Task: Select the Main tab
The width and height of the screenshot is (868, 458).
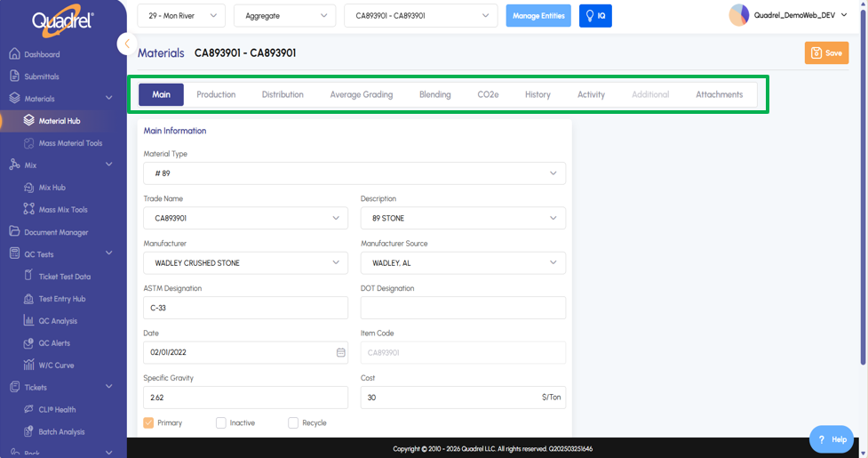Action: (161, 94)
